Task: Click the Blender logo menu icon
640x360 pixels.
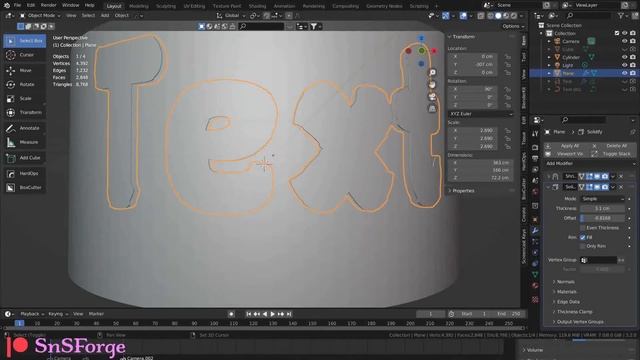Action: click(x=6, y=5)
